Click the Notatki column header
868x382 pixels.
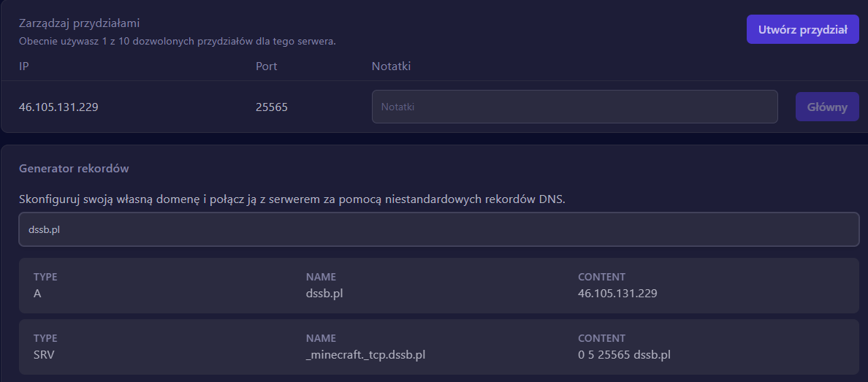(391, 66)
